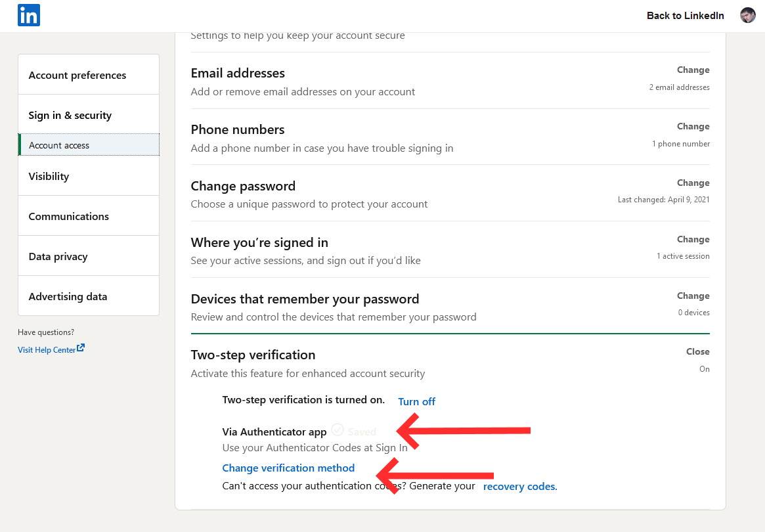Expand Phone numbers via Change
This screenshot has width=765, height=532.
[693, 126]
